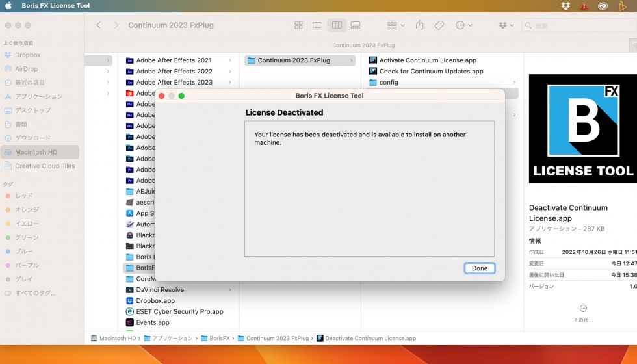The height and width of the screenshot is (364, 637).
Task: Open the group-by dropdown in Finder toolbar
Action: (396, 25)
